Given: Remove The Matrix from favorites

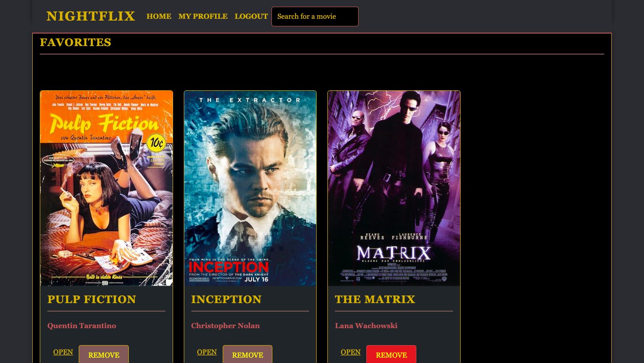Looking at the screenshot, I should pyautogui.click(x=391, y=355).
